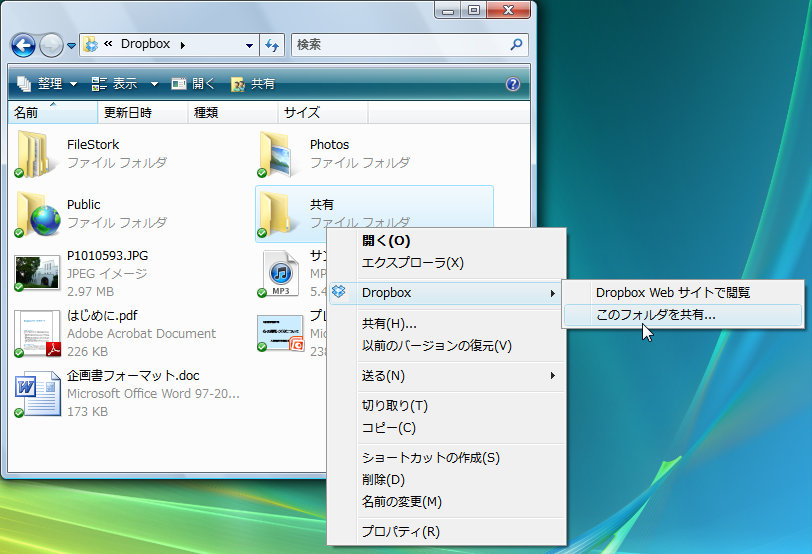Viewport: 812px width, 554px height.
Task: Select the MP3 file music icon
Action: (280, 273)
